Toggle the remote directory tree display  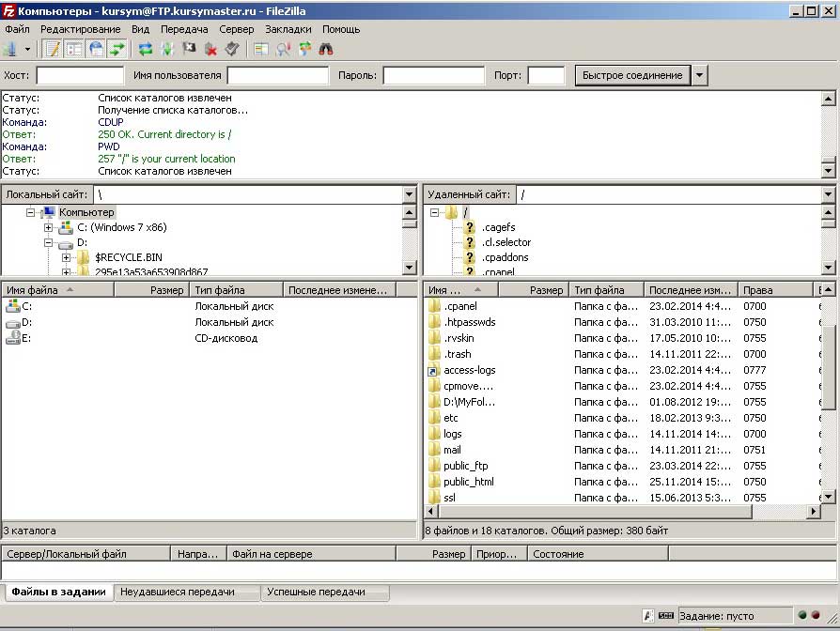(95, 49)
